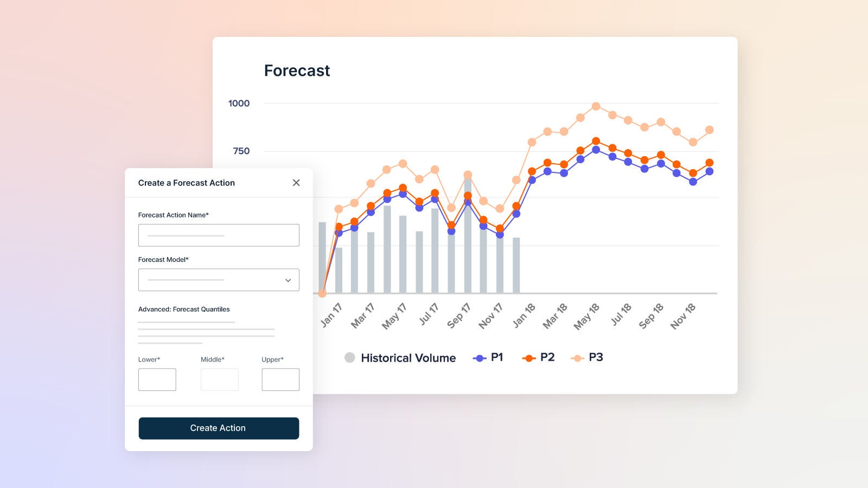Select P3's peak data point near May 18
Image resolution: width=868 pixels, height=488 pixels.
point(596,106)
